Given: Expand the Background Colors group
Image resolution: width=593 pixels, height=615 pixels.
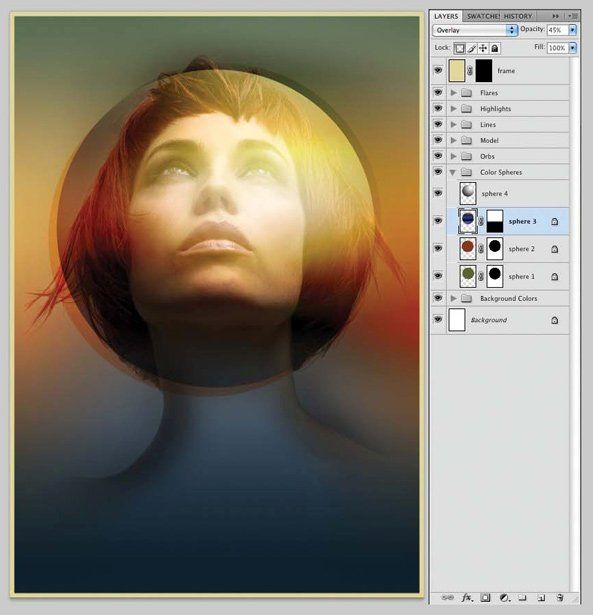Looking at the screenshot, I should coord(453,298).
